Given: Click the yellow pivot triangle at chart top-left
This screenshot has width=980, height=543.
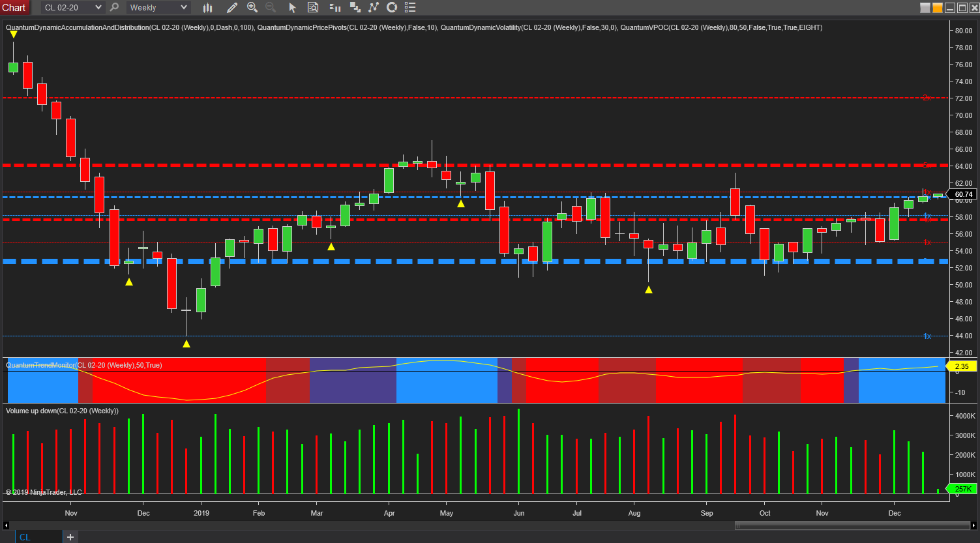Looking at the screenshot, I should click(x=13, y=34).
